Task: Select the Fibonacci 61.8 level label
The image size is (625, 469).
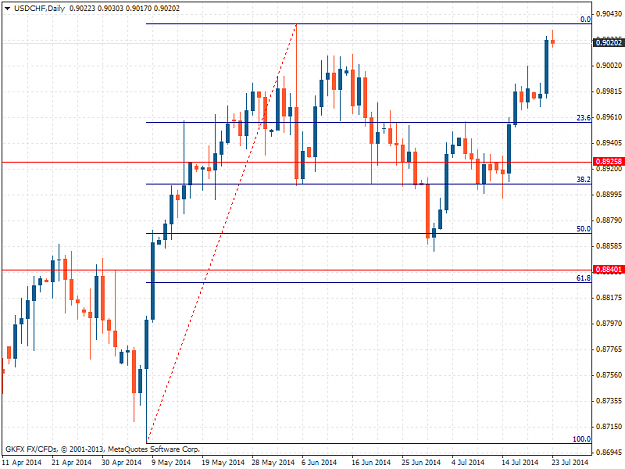Action: 584,278
